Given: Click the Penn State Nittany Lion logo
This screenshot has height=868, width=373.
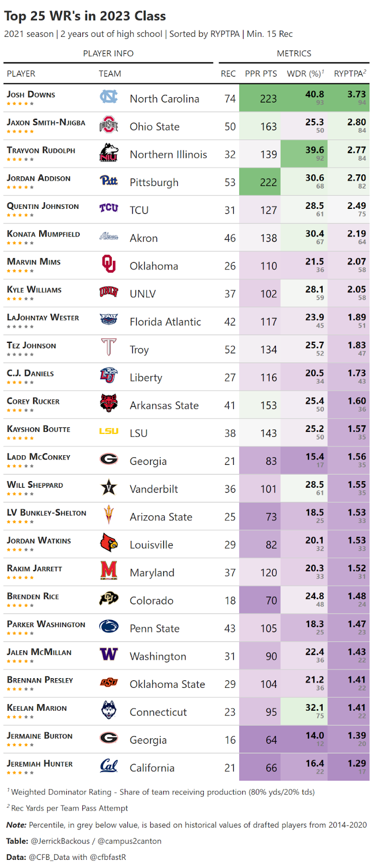Looking at the screenshot, I should click(x=108, y=627).
